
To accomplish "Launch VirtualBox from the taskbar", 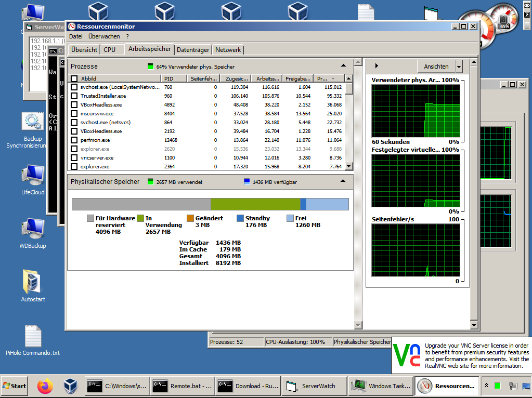I will tap(70, 386).
